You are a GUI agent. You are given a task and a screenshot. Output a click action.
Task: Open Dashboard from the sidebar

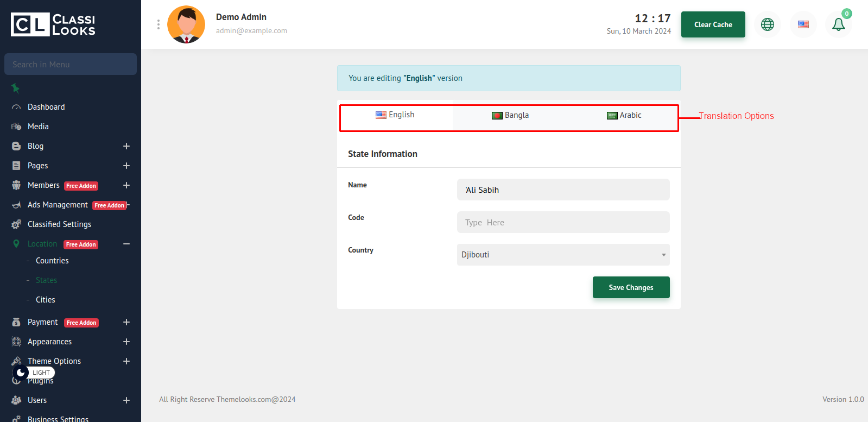(x=46, y=107)
